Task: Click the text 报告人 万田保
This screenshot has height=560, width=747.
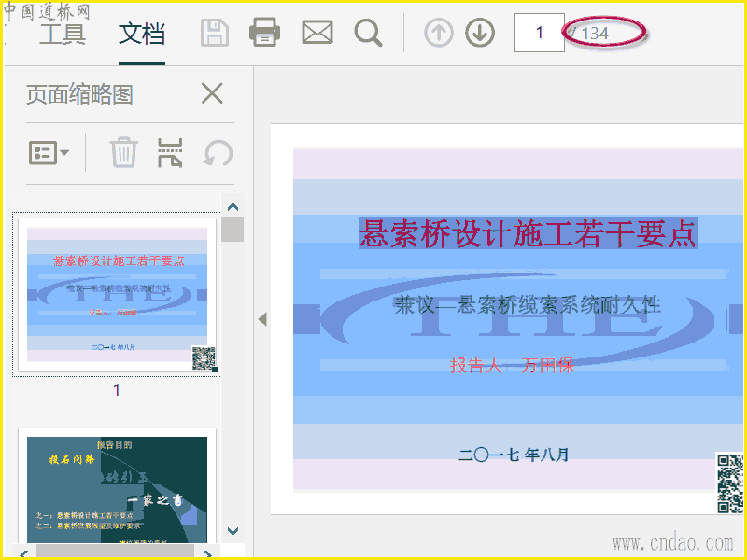Action: [x=512, y=366]
